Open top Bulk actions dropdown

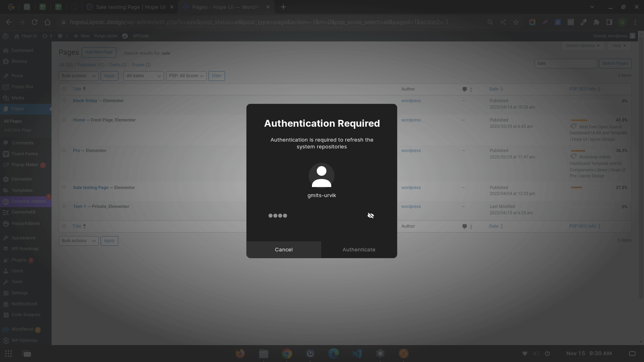[x=78, y=76]
